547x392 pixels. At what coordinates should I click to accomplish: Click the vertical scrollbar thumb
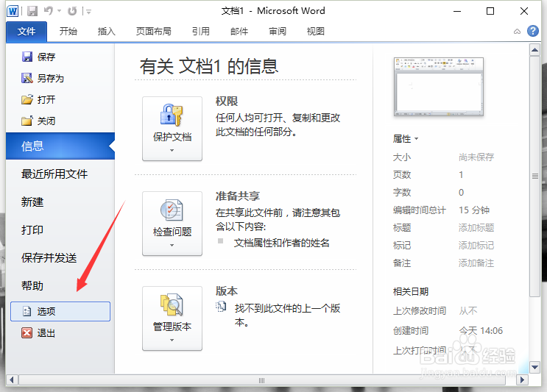coord(534,177)
